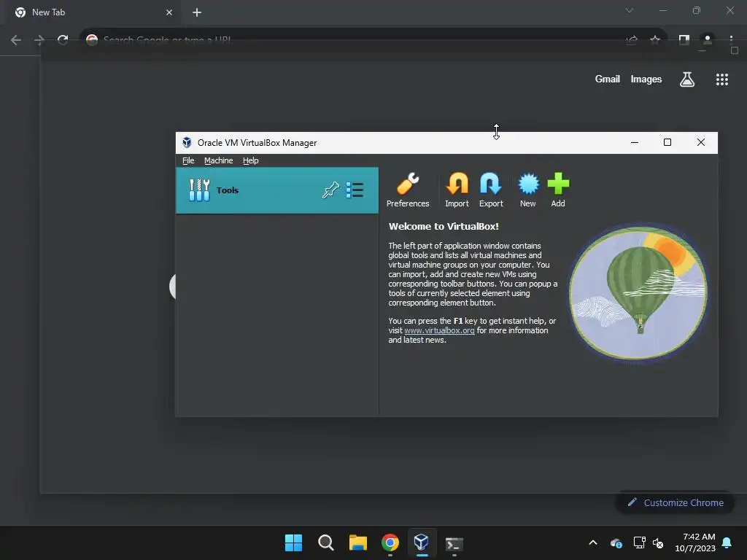Select the New Tab tab in Chrome
This screenshot has height=560, width=747.
tap(93, 12)
